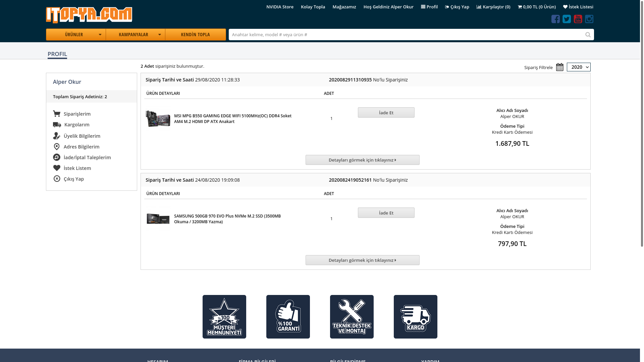
Task: Click the Çıkış Yap circled-x icon
Action: pyautogui.click(x=57, y=179)
